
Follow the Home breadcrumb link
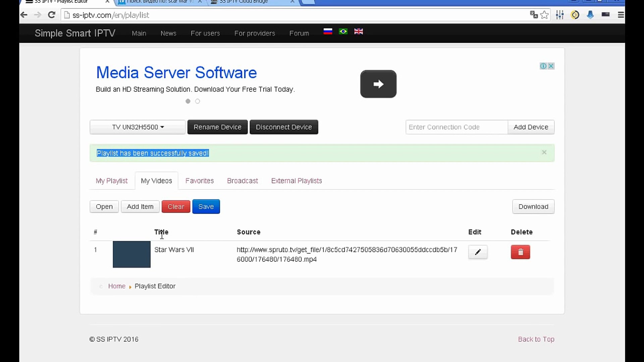tap(116, 286)
